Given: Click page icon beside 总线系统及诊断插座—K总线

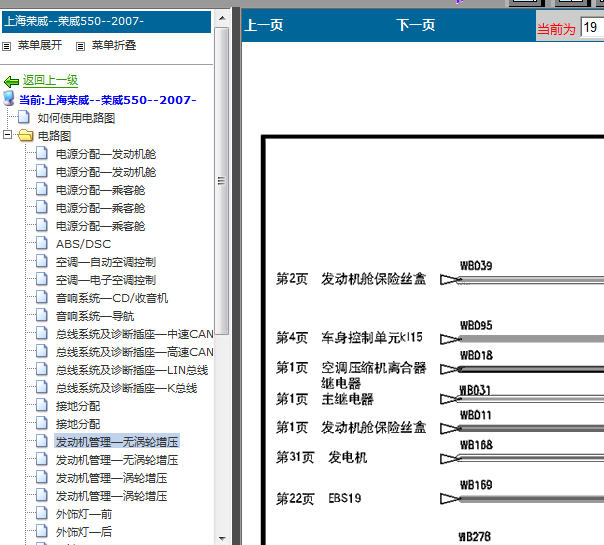Looking at the screenshot, I should (x=42, y=387).
